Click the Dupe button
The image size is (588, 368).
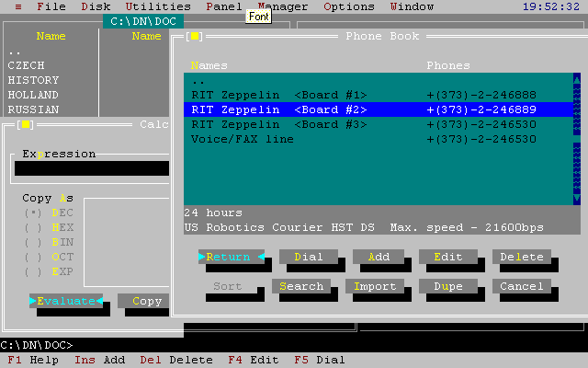[448, 286]
